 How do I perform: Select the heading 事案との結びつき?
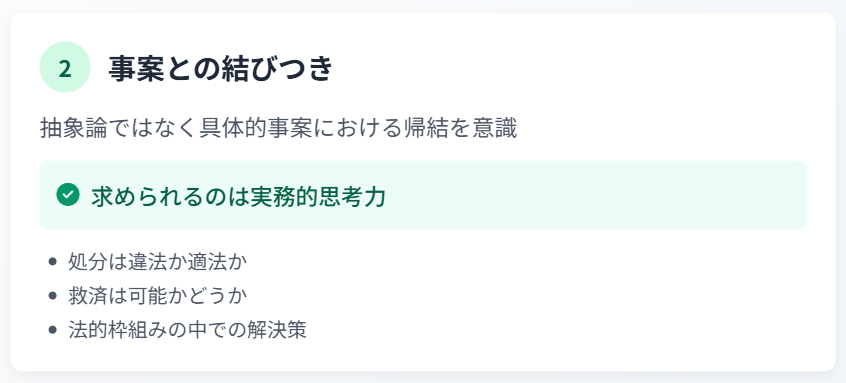tap(220, 69)
